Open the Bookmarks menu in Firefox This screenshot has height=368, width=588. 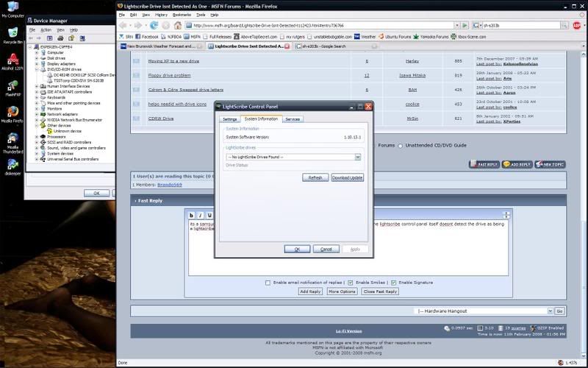(x=181, y=14)
